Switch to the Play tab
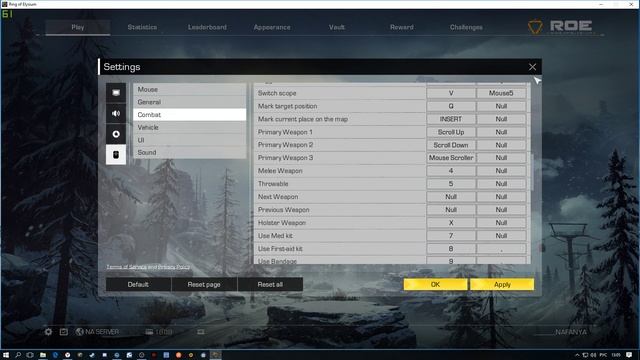640x360 pixels. pos(78,27)
